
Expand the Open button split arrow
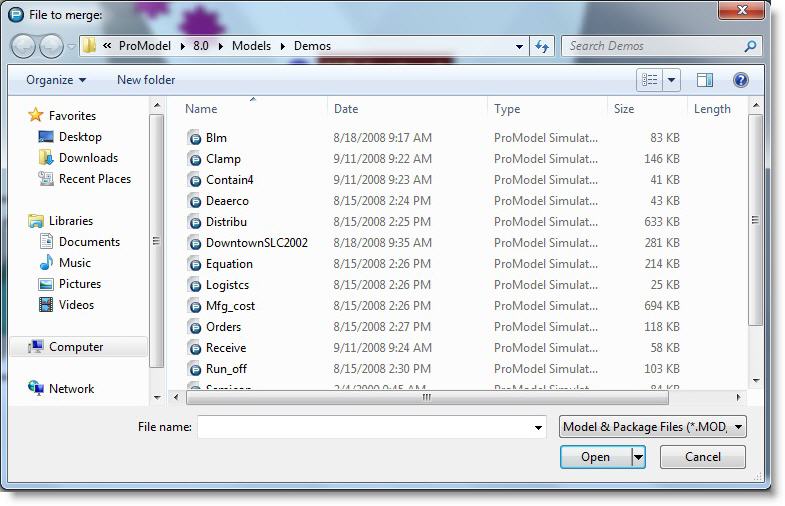pos(638,457)
